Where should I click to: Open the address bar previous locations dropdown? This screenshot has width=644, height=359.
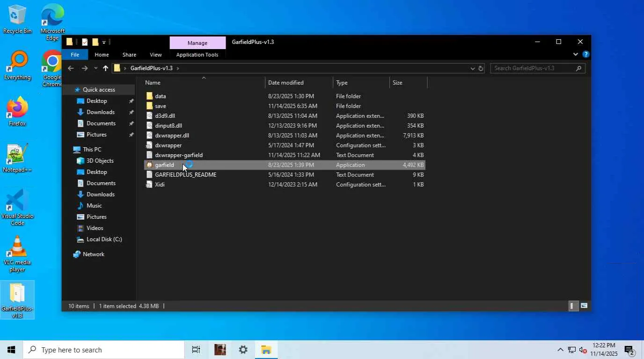point(472,68)
